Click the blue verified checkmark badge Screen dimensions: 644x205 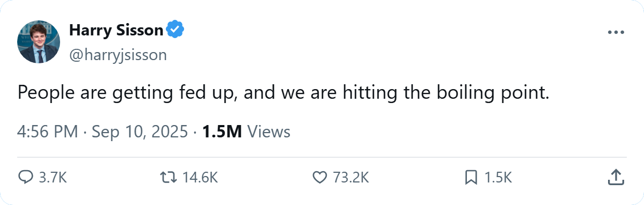pyautogui.click(x=175, y=30)
